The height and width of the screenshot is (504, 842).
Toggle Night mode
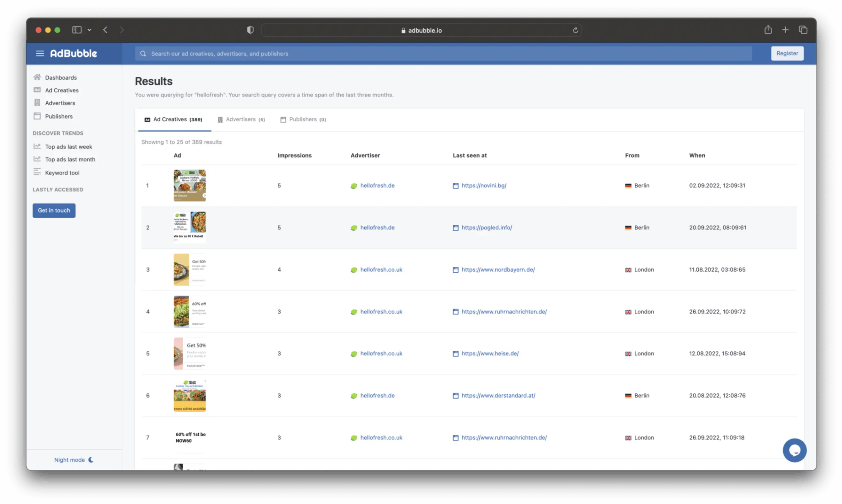click(x=74, y=460)
